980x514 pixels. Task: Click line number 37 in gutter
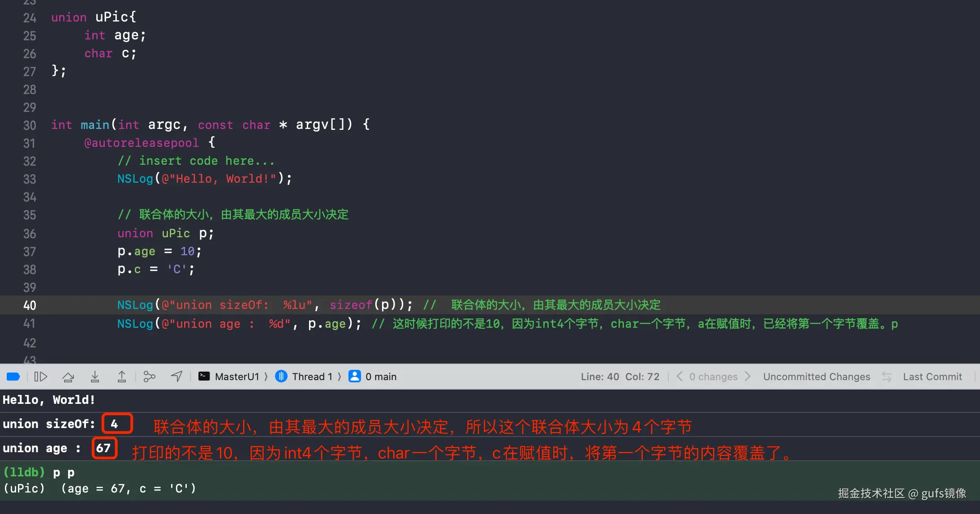(x=30, y=252)
